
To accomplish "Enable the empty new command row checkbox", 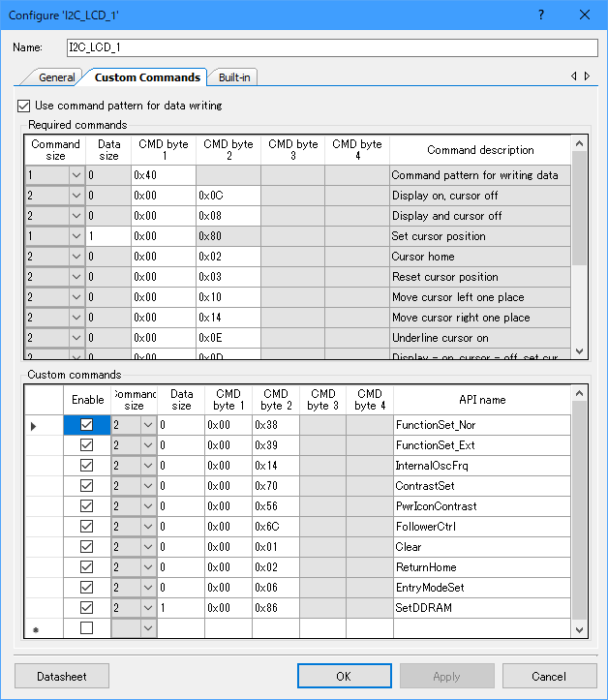I will coord(87,628).
